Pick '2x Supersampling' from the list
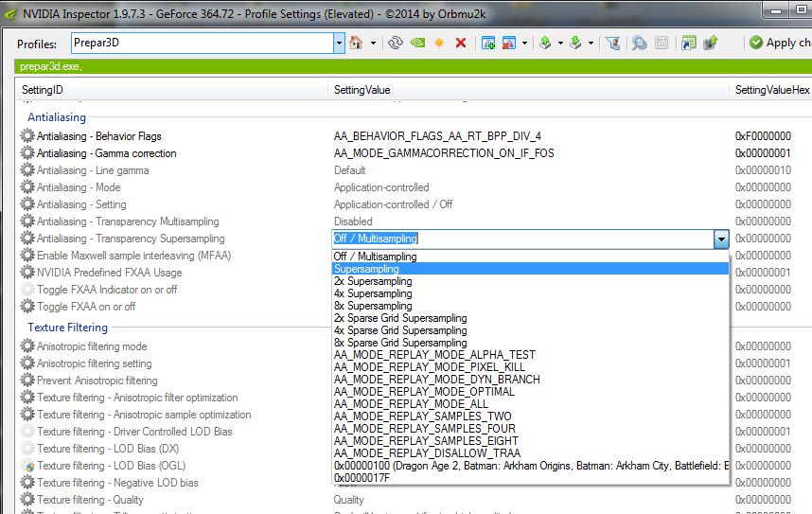 point(530,281)
